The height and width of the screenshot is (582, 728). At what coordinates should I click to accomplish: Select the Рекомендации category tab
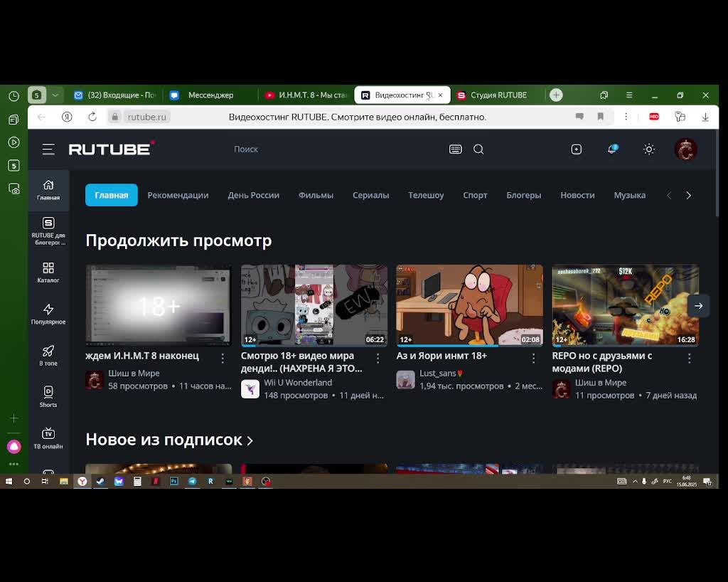(x=178, y=195)
